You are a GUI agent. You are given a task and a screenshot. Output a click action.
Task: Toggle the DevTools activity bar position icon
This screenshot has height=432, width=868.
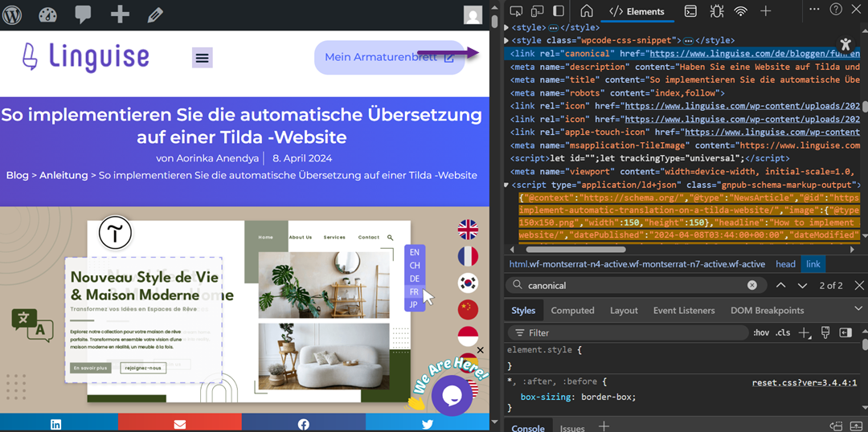[x=559, y=11]
